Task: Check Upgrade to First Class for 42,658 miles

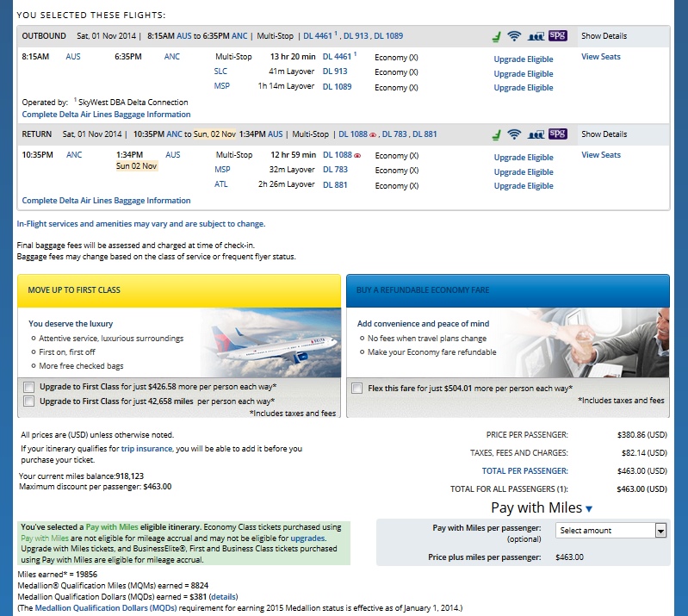Action: coord(30,401)
